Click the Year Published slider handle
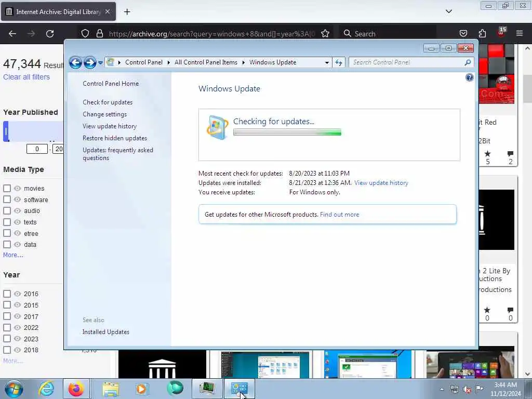The height and width of the screenshot is (399, 532). click(6, 131)
